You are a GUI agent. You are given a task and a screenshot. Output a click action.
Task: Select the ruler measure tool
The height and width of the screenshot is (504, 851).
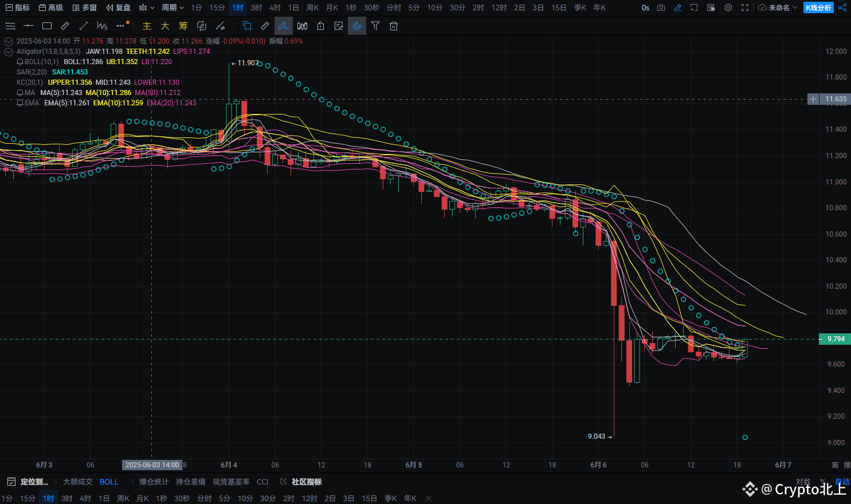pos(65,26)
